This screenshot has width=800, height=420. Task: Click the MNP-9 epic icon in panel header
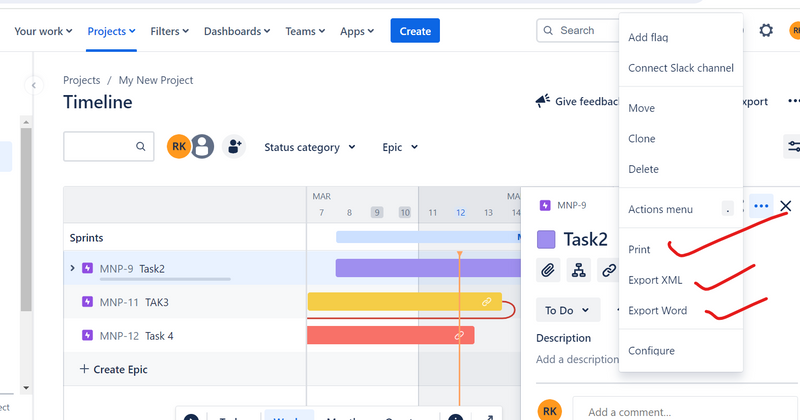(x=545, y=205)
